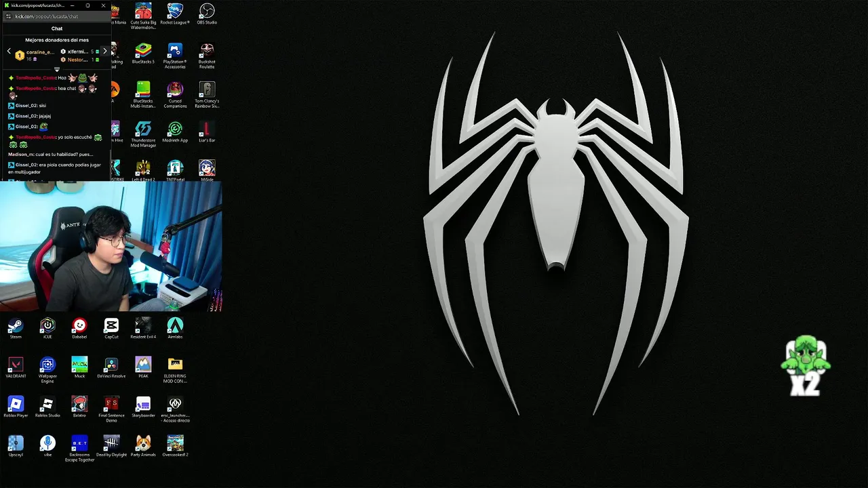Launch the Roblox Player shortcut
Viewport: 868px width, 488px height.
(16, 407)
